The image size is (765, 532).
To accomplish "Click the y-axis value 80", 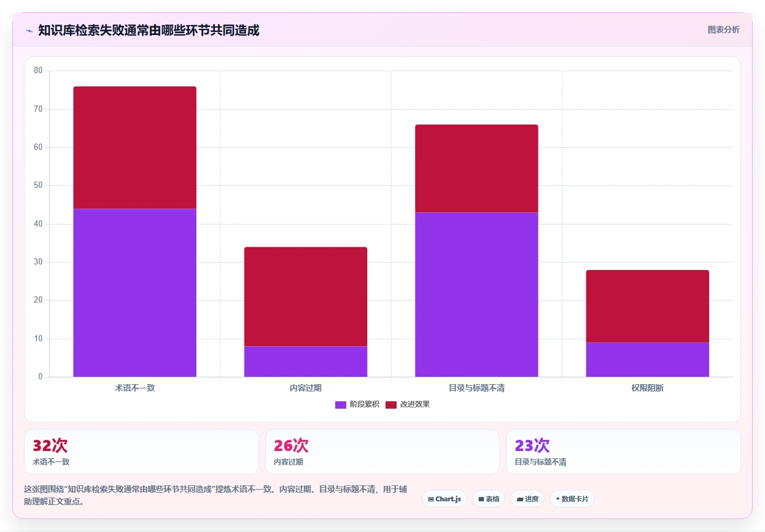I will point(38,71).
